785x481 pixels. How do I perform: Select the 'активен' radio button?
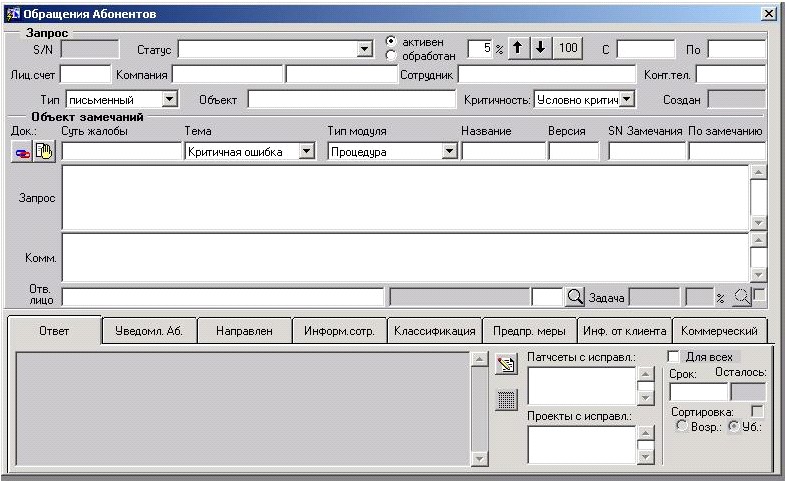coord(392,42)
